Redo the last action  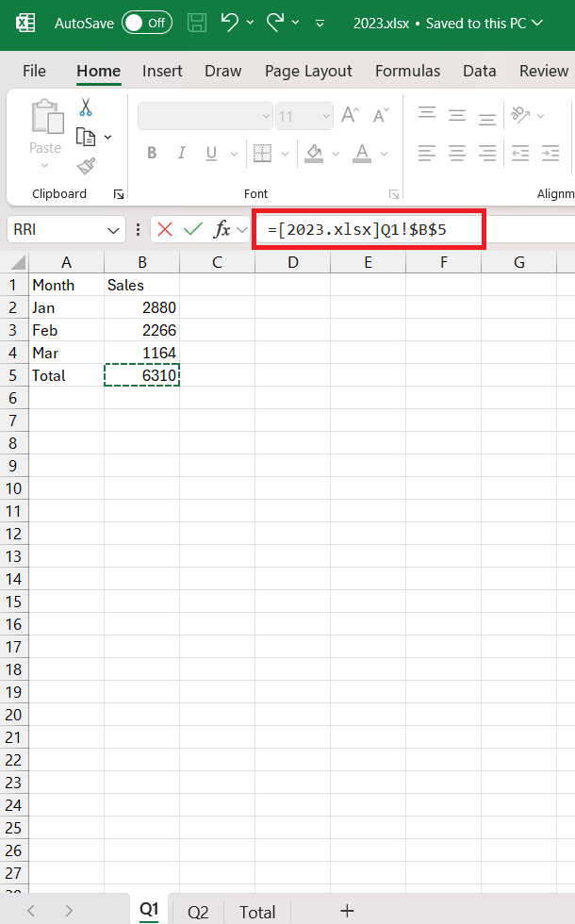(275, 23)
